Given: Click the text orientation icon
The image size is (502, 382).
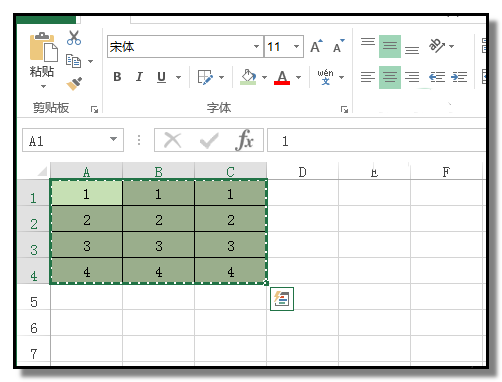Looking at the screenshot, I should 437,46.
